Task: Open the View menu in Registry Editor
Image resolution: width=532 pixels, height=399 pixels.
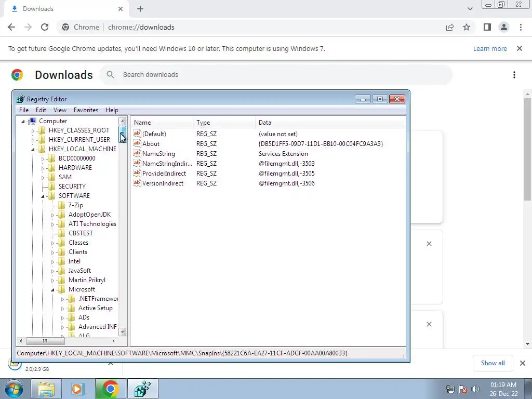Action: 60,110
